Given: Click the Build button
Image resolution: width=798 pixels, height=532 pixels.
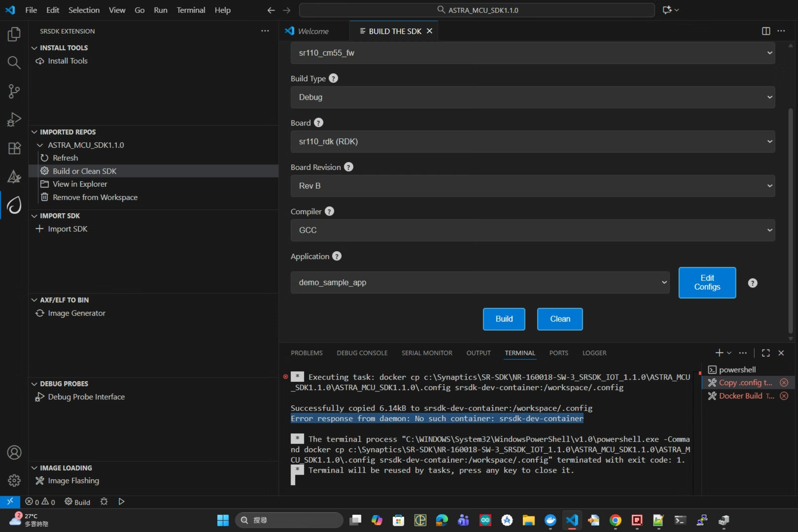Looking at the screenshot, I should click(504, 319).
